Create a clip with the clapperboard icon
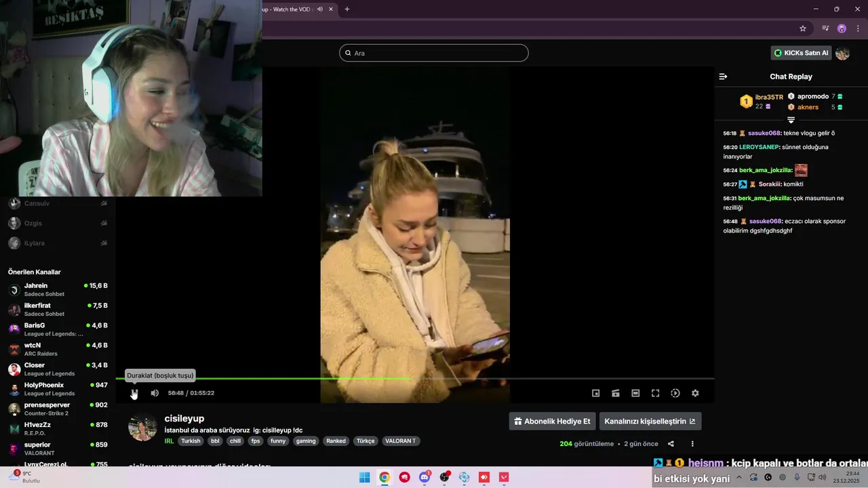The image size is (868, 488). 616,393
